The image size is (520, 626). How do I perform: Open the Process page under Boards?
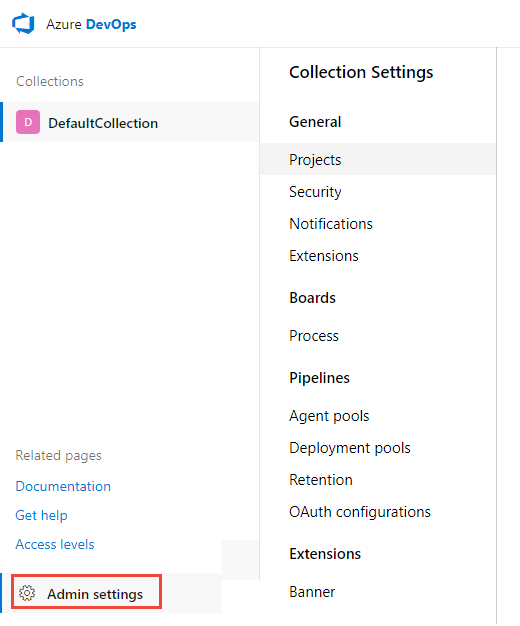[314, 336]
